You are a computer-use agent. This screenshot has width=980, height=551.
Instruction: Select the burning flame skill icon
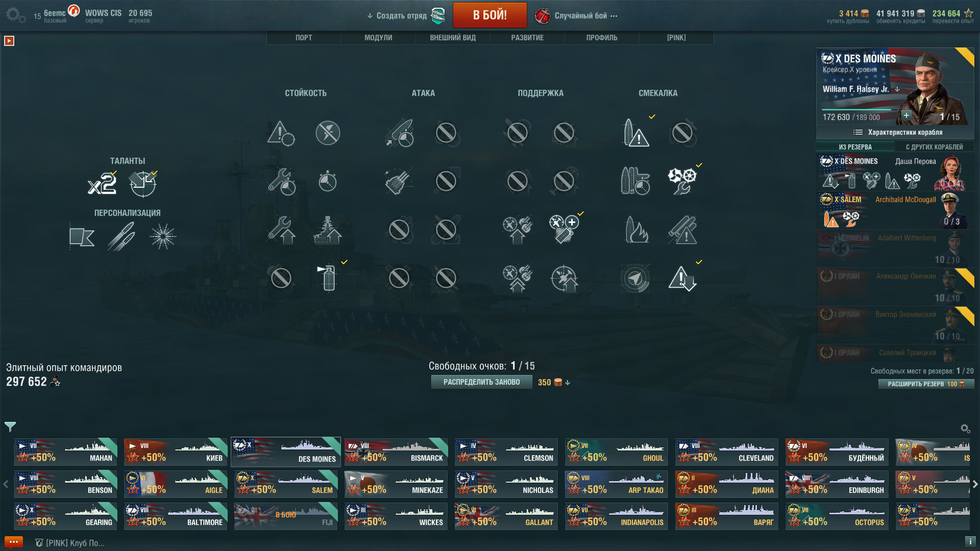[636, 230]
